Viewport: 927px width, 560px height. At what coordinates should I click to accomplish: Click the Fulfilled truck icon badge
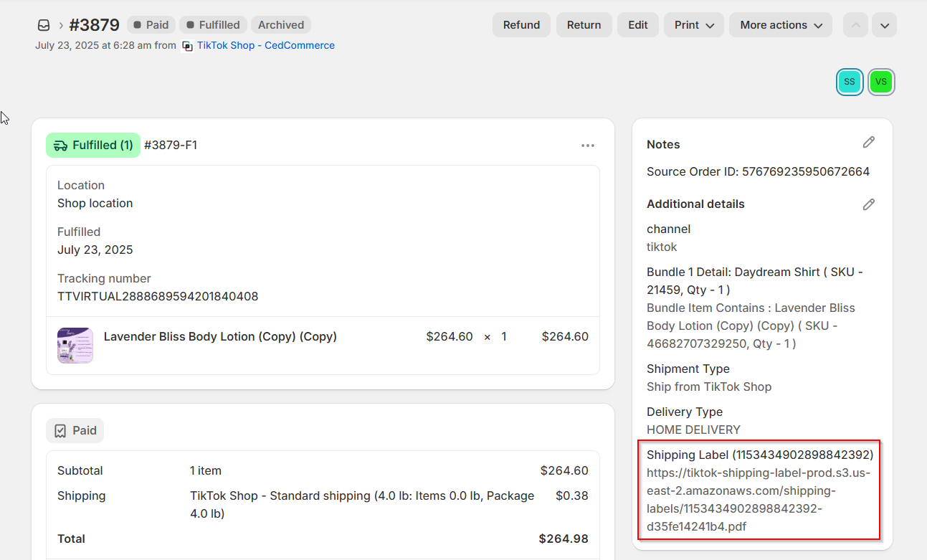coord(93,146)
